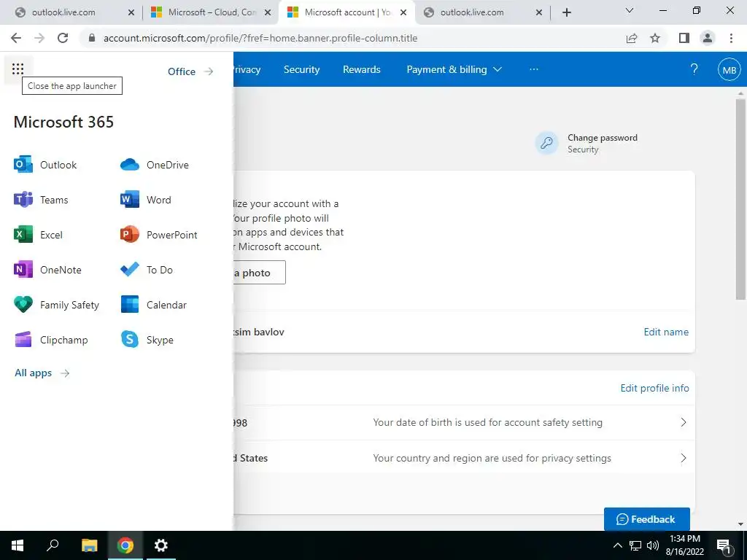Expand the date of birth row chevron

coord(683,422)
